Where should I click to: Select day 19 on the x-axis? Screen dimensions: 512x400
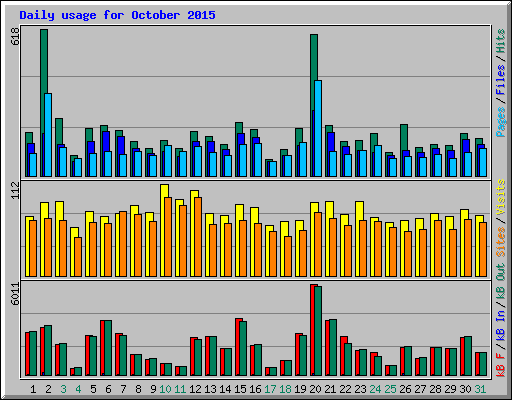point(300,389)
